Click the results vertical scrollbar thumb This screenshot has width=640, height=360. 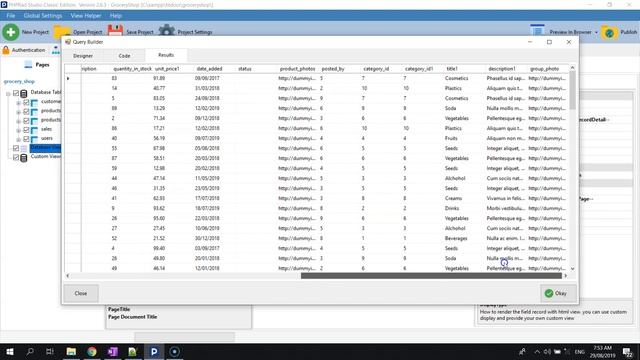click(x=572, y=90)
